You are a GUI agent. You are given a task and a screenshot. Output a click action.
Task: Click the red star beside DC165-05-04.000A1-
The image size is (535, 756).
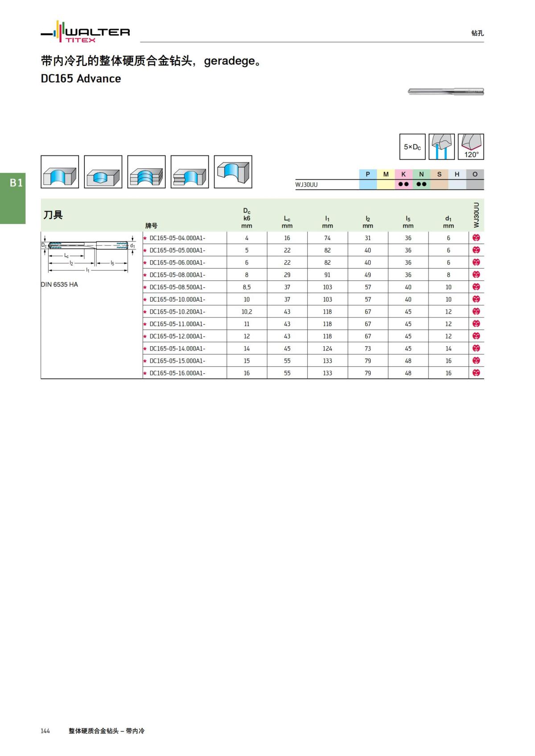[145, 238]
